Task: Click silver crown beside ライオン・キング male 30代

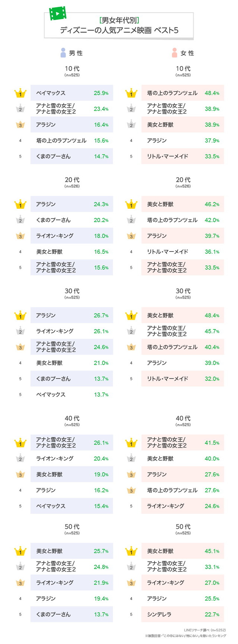Action: tap(20, 331)
